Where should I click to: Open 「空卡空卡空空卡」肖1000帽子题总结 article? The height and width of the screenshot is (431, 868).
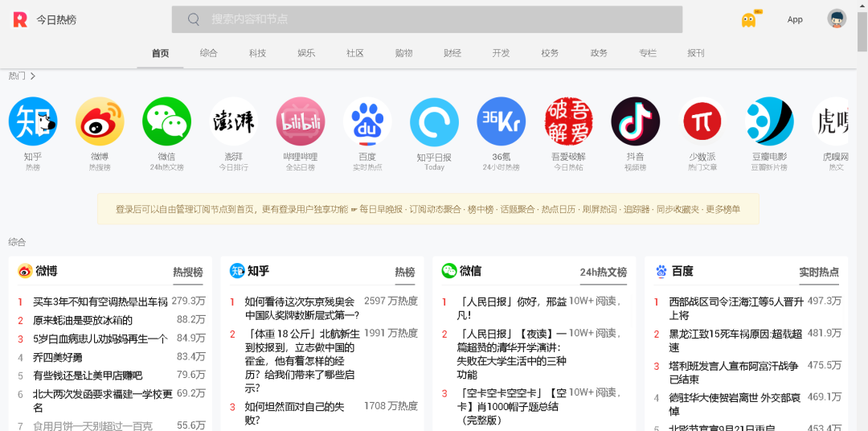[512, 407]
